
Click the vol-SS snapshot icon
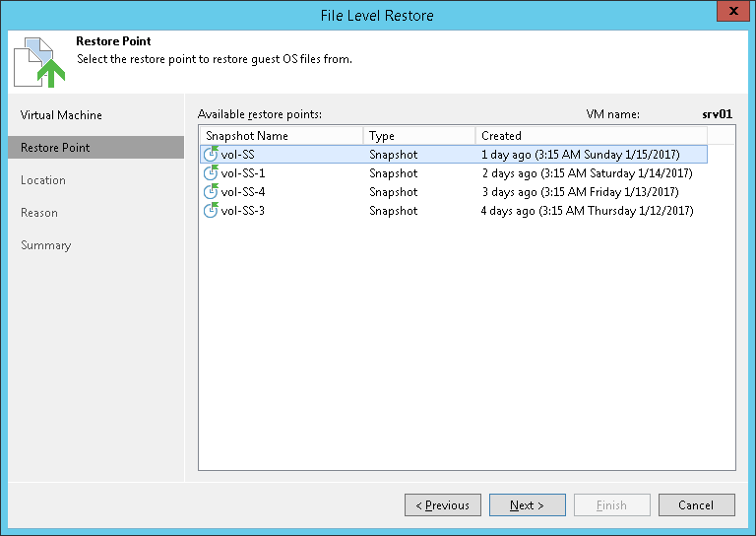click(x=211, y=155)
